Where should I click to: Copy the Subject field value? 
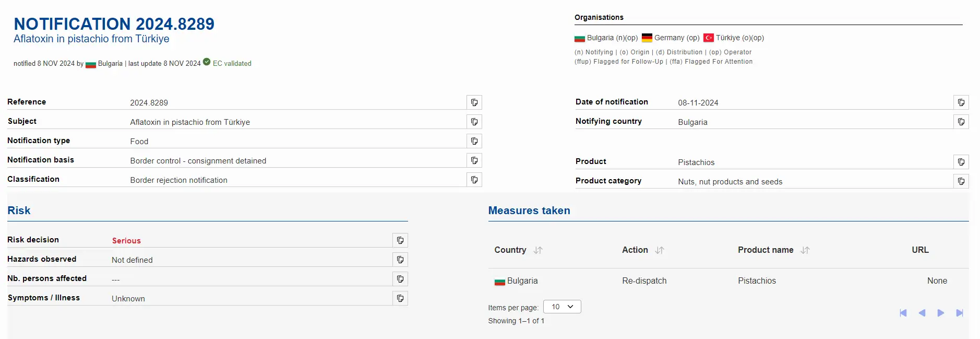click(474, 122)
